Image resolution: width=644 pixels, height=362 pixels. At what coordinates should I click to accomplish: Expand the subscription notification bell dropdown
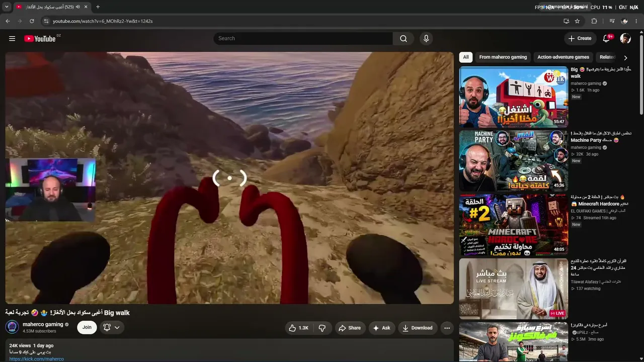(x=111, y=327)
